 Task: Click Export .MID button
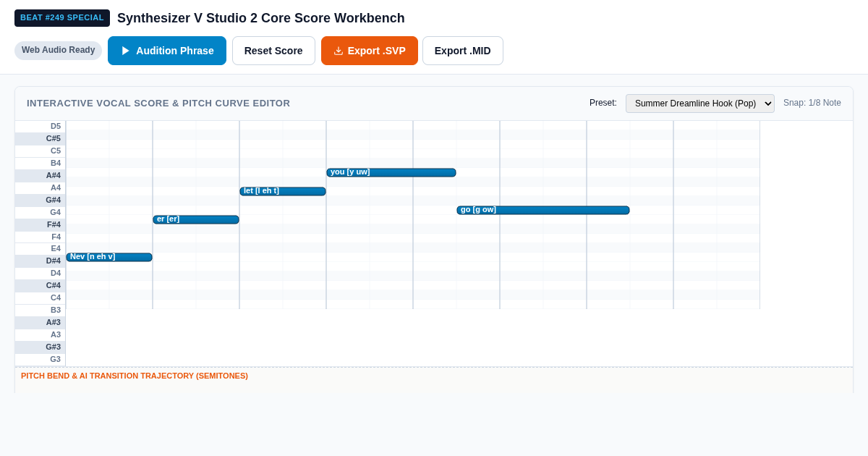point(463,51)
